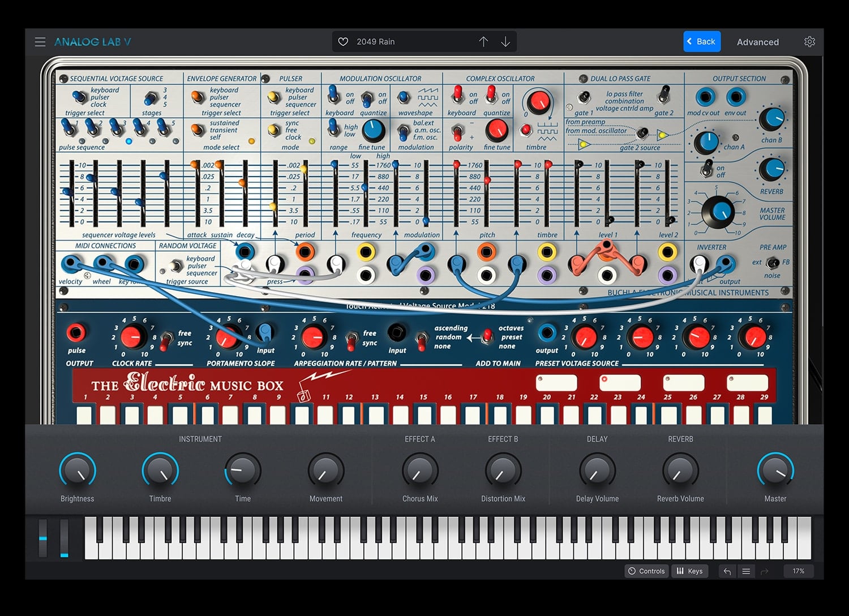Click the redo arrow in the status bar

point(765,571)
